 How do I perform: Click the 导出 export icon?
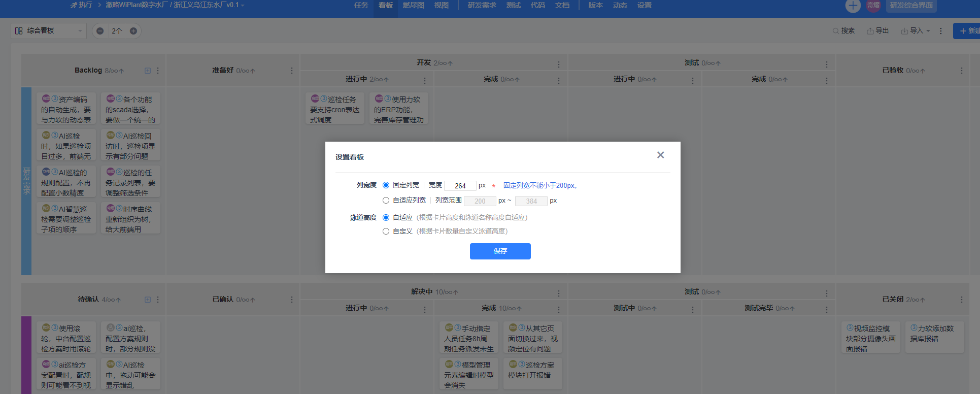tap(870, 31)
